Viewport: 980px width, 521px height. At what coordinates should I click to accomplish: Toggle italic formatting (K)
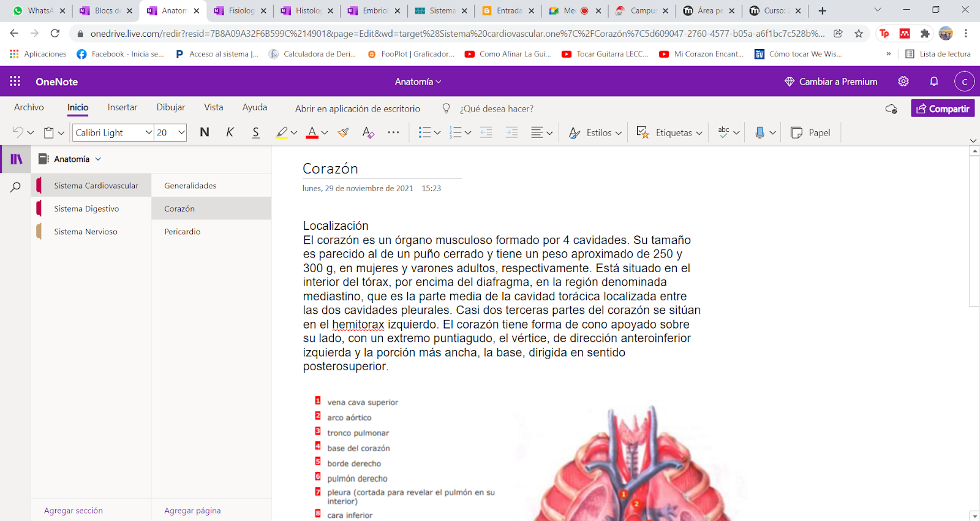coord(230,132)
